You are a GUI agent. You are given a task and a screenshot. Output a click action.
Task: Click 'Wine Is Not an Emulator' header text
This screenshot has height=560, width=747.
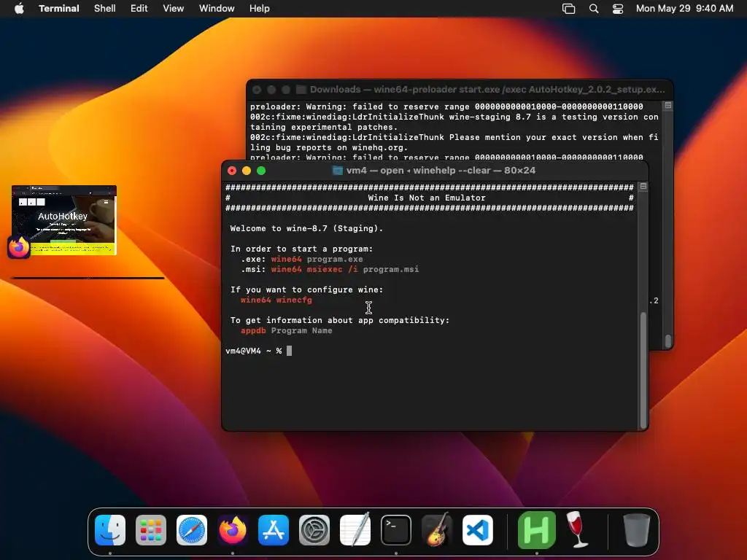427,198
